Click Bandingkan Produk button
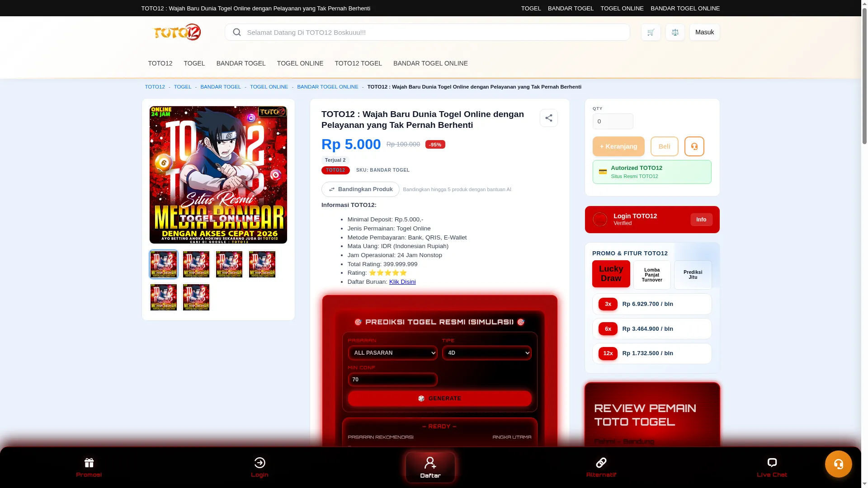Screen dimensions: 868x488 pyautogui.click(x=360, y=189)
